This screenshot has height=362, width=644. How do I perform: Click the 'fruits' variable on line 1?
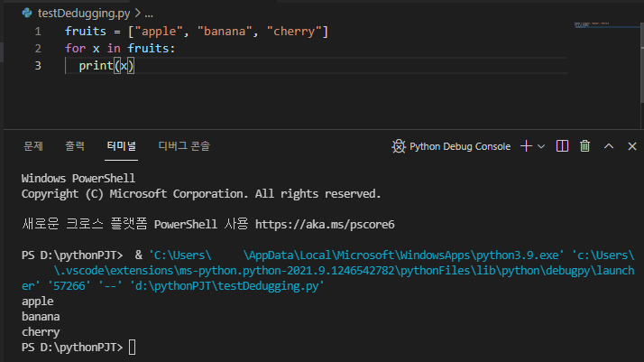[86, 32]
